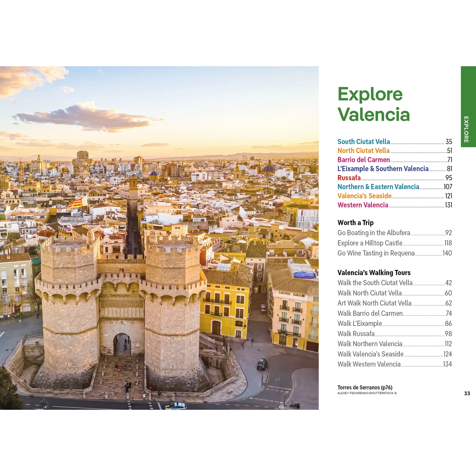476x476 pixels.
Task: Open Explore a Hilltop Castle entry
Action: click(x=370, y=243)
